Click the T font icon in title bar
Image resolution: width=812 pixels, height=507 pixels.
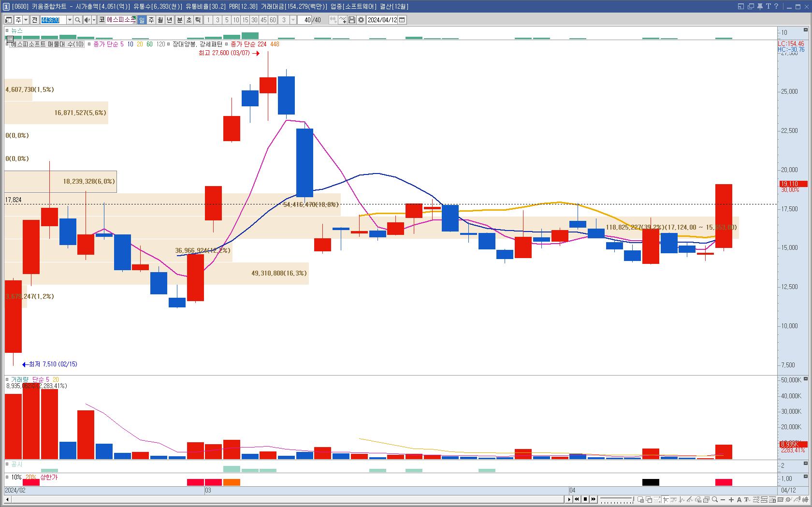pyautogui.click(x=768, y=6)
